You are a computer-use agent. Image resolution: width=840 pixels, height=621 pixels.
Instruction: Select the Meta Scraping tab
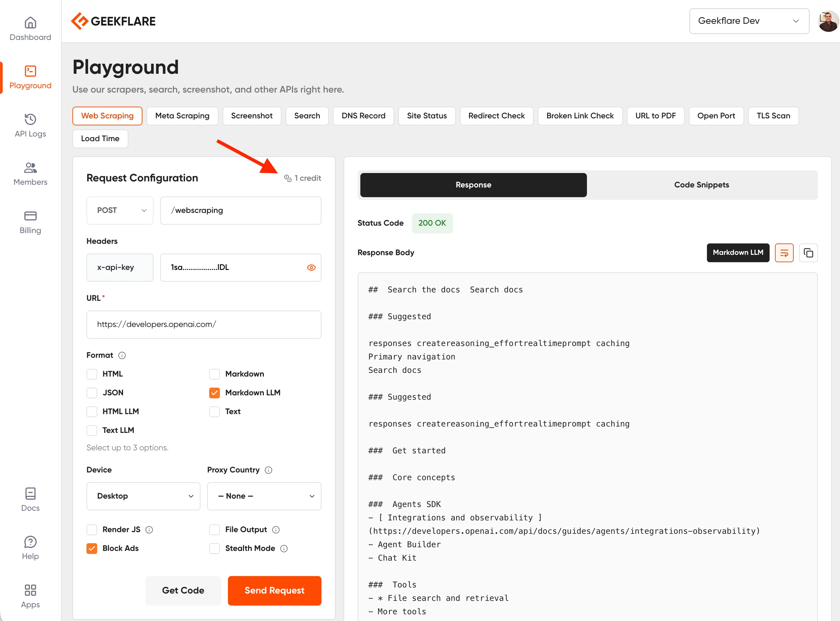coord(182,116)
